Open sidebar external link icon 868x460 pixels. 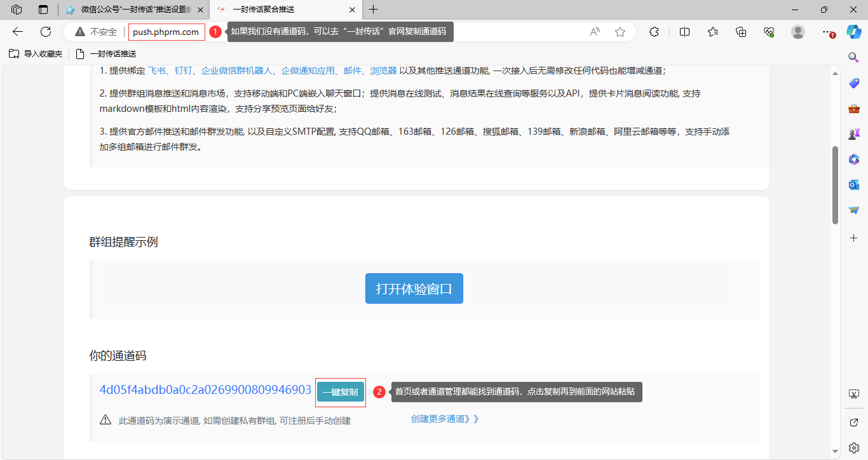pyautogui.click(x=854, y=423)
